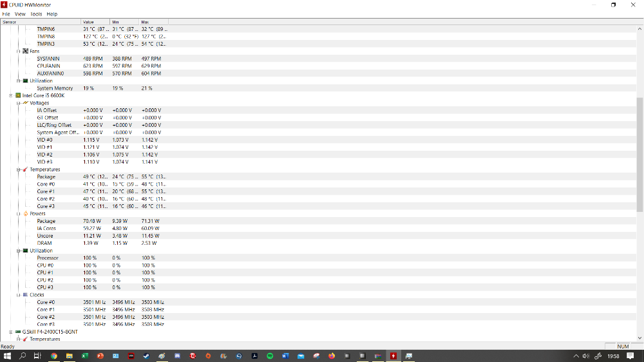The width and height of the screenshot is (644, 362).
Task: Launch Excel from the taskbar
Action: pos(84,356)
